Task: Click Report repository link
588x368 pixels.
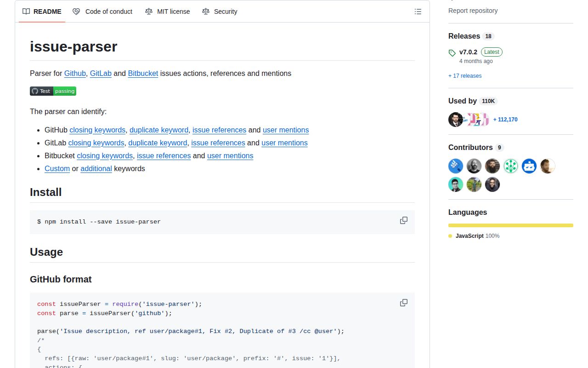Action: (x=473, y=11)
